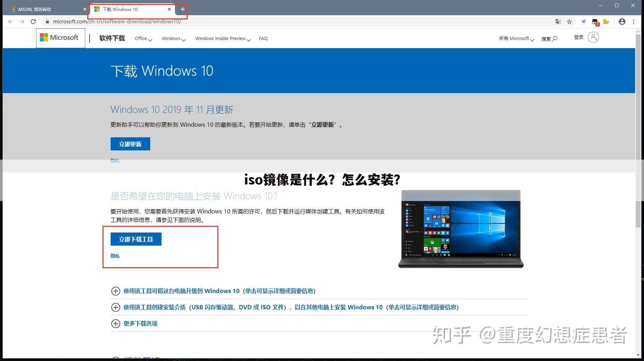Open the extension icon with red badge

[595, 22]
